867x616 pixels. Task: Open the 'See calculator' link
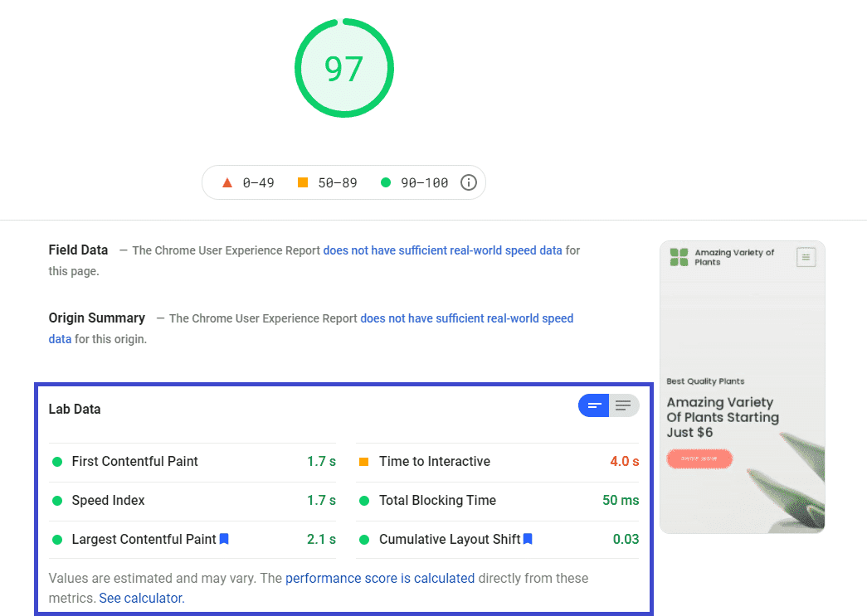pyautogui.click(x=141, y=598)
